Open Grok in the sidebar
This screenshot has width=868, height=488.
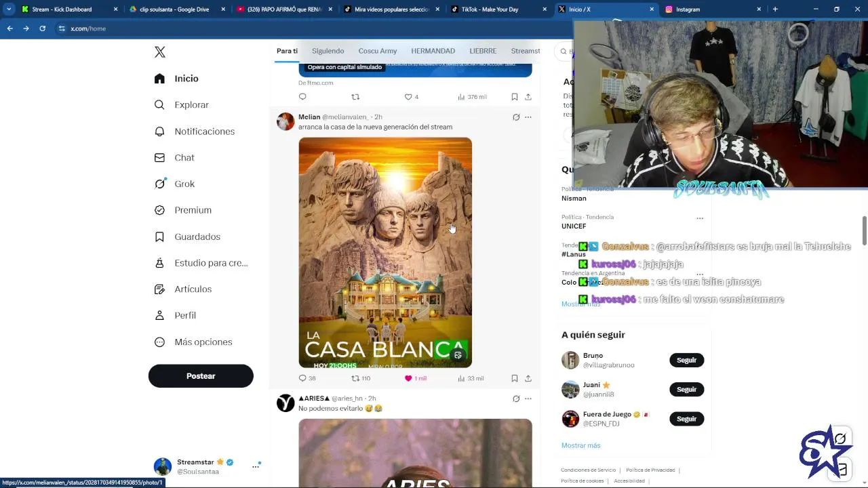tap(174, 184)
